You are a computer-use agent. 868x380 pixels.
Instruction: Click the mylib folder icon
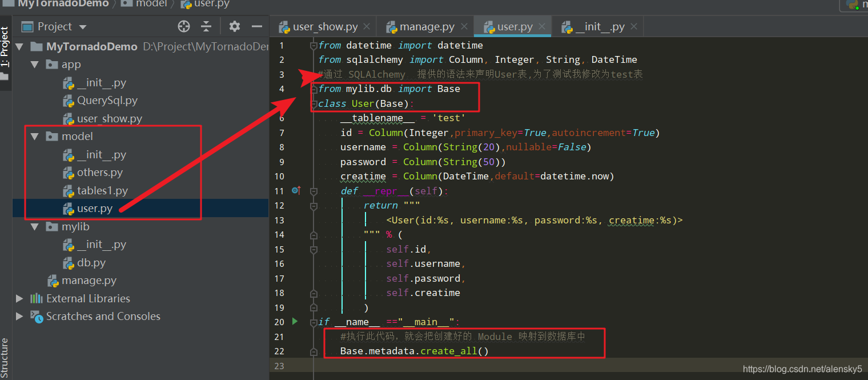(x=52, y=227)
